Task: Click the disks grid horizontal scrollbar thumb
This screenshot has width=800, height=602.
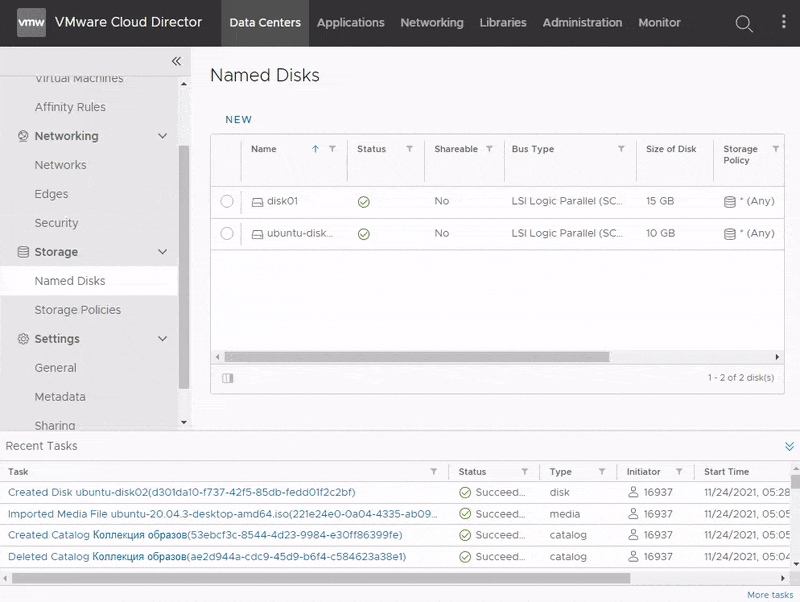Action: click(417, 357)
